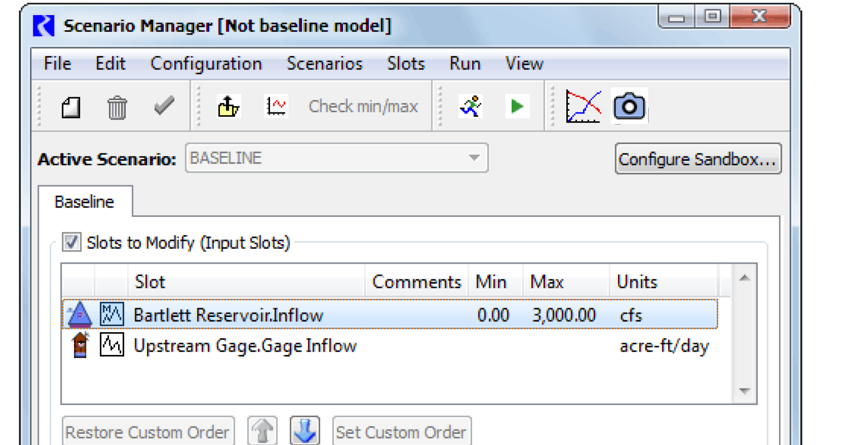Click the Configure Sandbox button
The height and width of the screenshot is (445, 868).
(x=698, y=160)
